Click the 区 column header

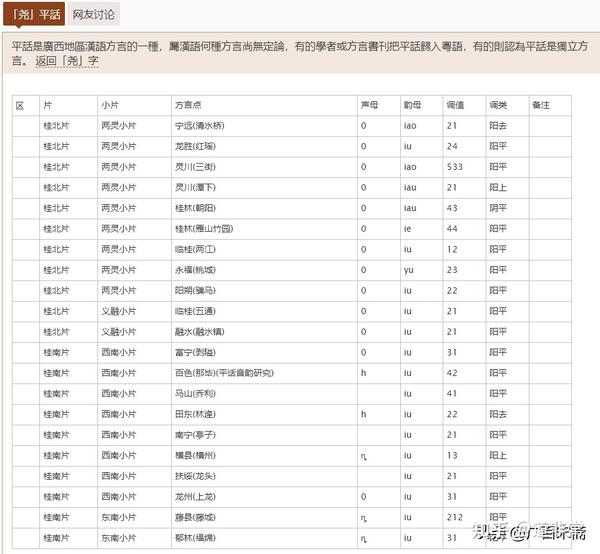26,105
